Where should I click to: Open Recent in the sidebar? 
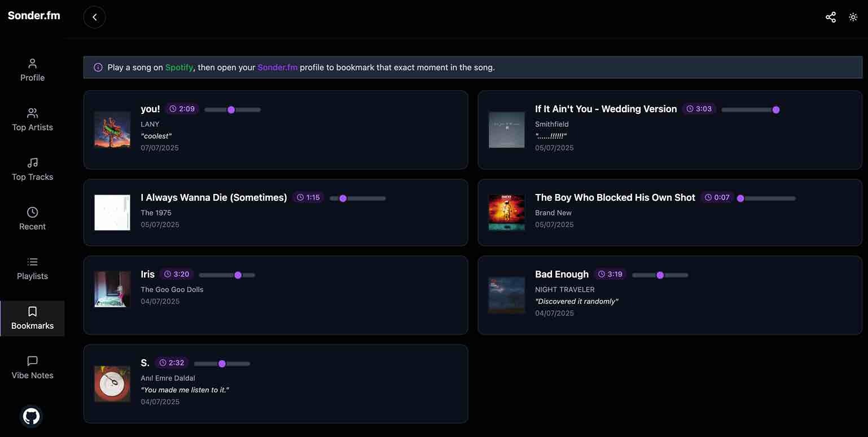(x=32, y=219)
